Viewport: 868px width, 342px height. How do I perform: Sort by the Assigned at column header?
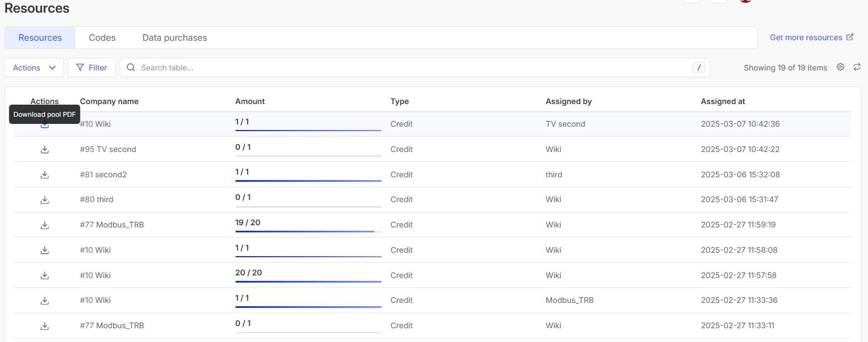722,101
